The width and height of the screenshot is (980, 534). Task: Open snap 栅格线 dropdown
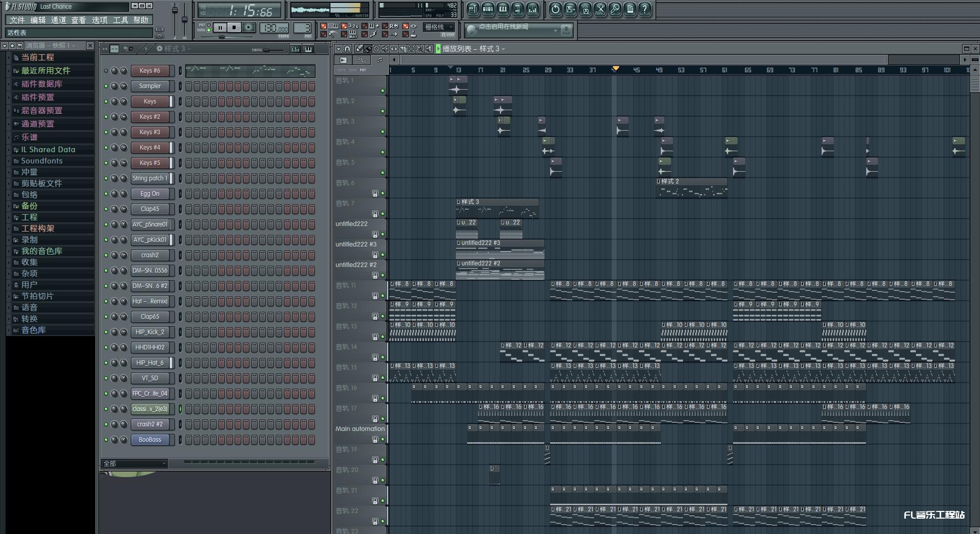[x=439, y=27]
